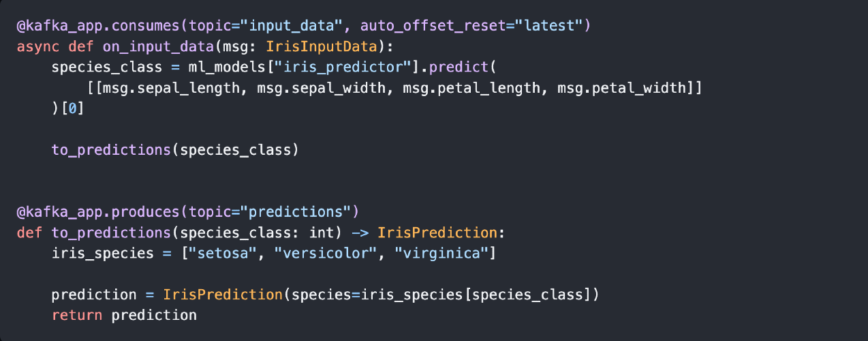Click the to_predictions(species_class) call line
This screenshot has width=868, height=341.
pos(175,149)
